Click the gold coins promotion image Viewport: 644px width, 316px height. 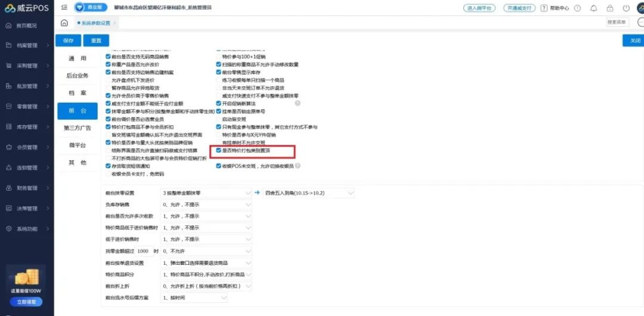pyautogui.click(x=27, y=278)
